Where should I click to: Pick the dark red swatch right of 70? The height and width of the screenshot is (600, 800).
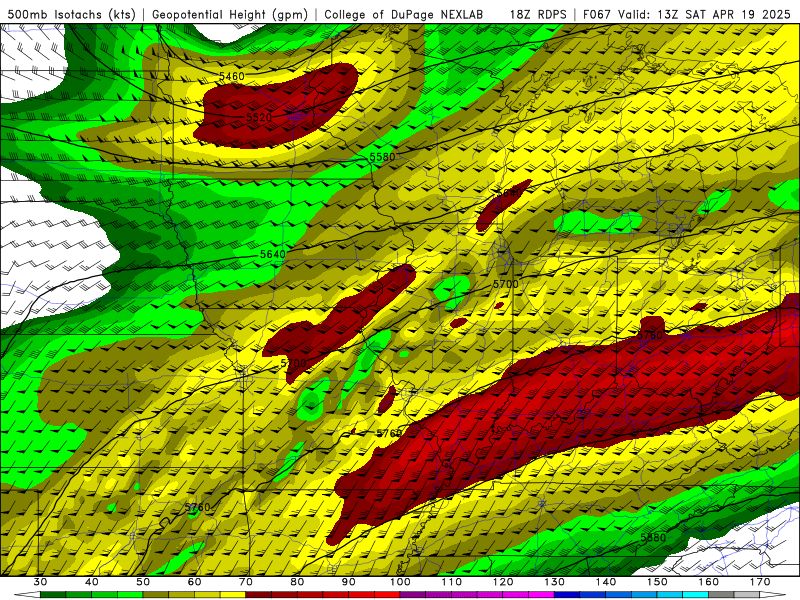point(259,595)
